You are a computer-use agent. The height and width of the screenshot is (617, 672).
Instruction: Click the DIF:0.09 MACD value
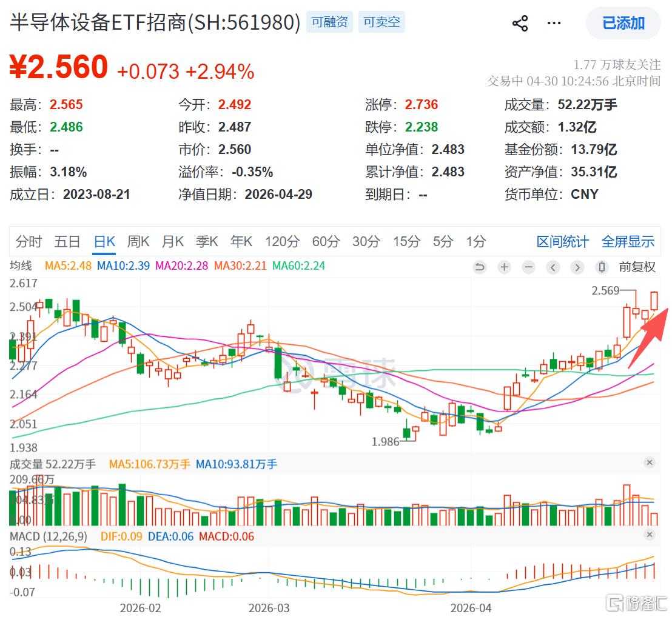click(x=121, y=536)
